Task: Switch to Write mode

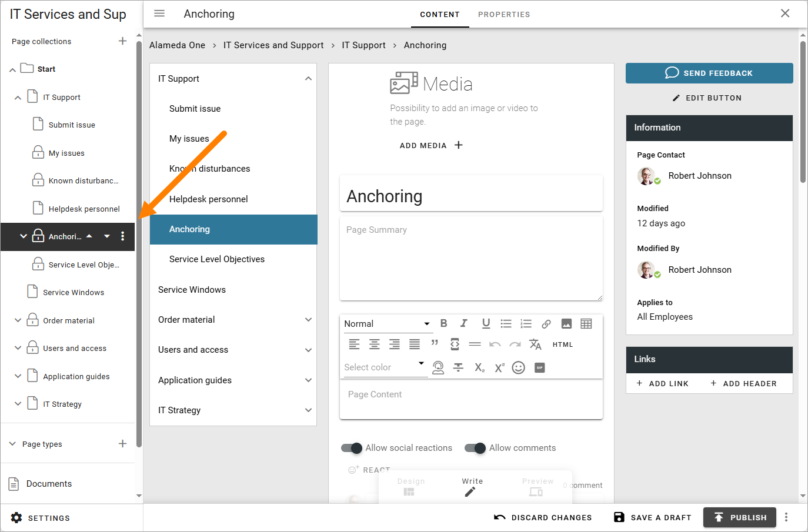Action: click(472, 487)
